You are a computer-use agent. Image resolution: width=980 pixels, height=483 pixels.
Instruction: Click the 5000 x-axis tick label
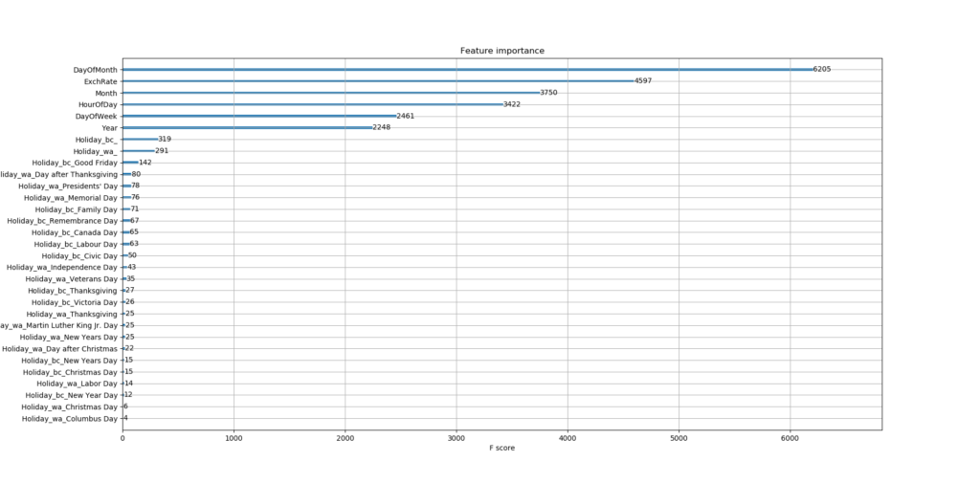point(679,438)
